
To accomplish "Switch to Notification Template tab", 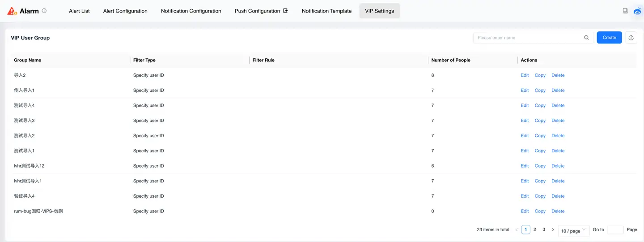I will pyautogui.click(x=326, y=11).
